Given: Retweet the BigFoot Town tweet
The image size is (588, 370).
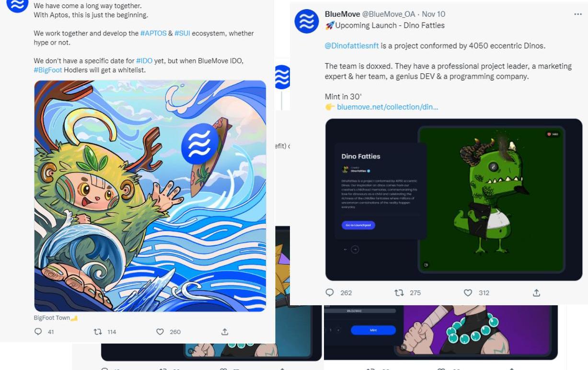Looking at the screenshot, I should pyautogui.click(x=98, y=332).
